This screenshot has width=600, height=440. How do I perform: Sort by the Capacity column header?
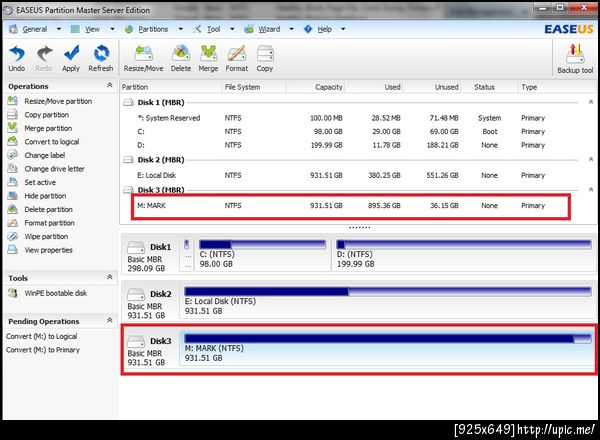(329, 87)
